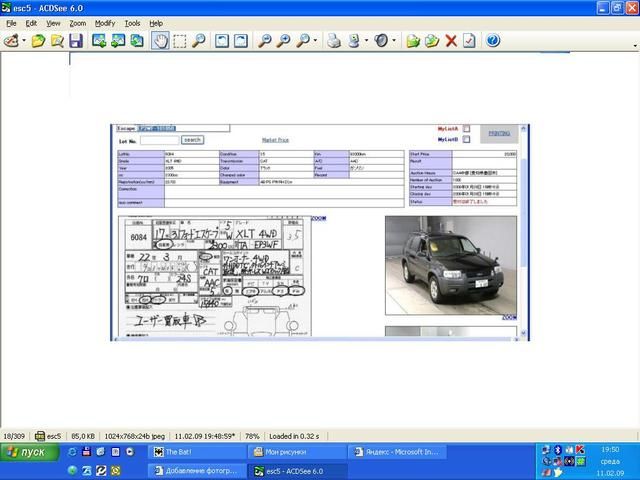Screen dimensions: 640x480
Task: Click the black Ford Escape car photo
Action: click(451, 265)
